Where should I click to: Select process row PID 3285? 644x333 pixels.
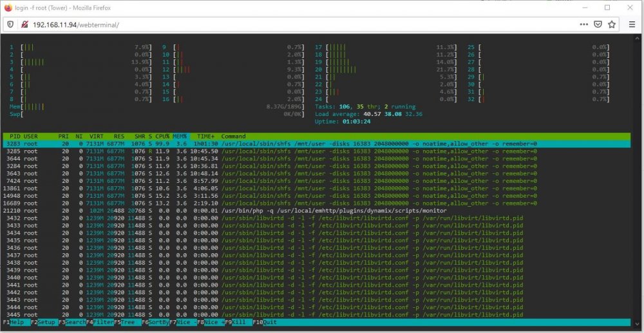[x=317, y=151]
